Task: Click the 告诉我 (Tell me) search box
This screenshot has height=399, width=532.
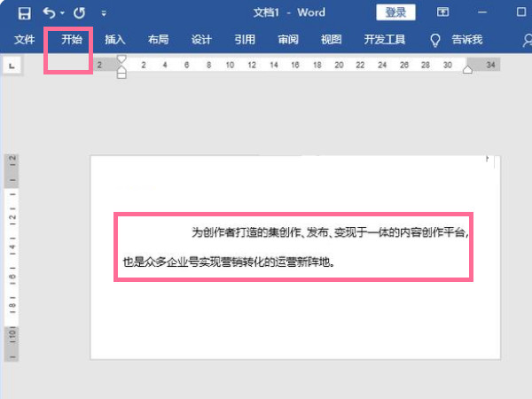Action: point(466,40)
